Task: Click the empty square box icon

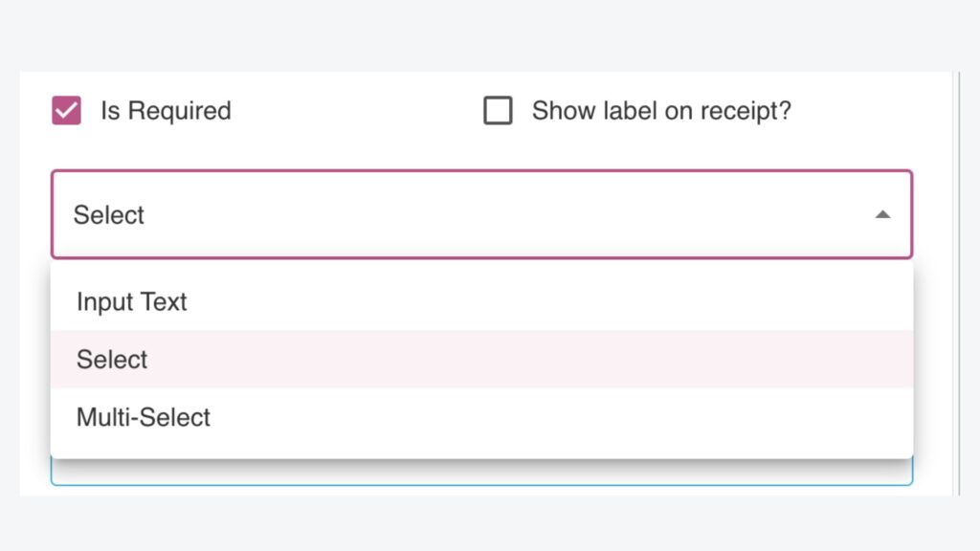Action: click(498, 111)
